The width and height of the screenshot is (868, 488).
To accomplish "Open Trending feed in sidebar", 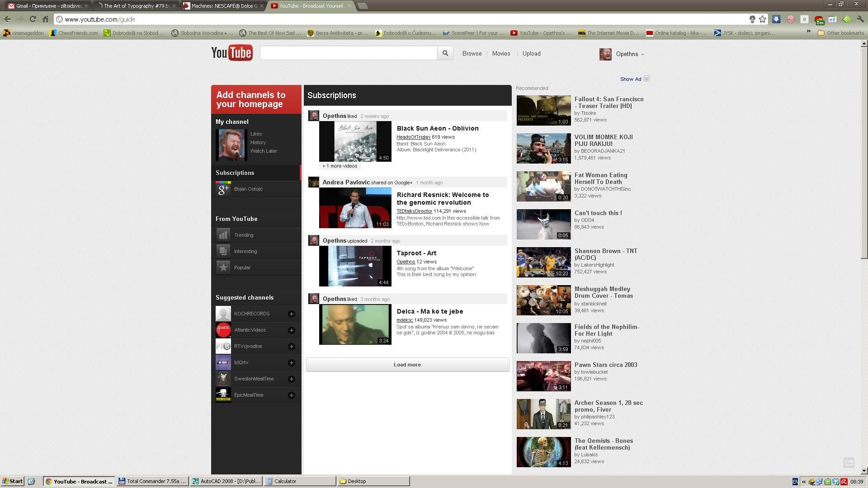I will [x=244, y=235].
